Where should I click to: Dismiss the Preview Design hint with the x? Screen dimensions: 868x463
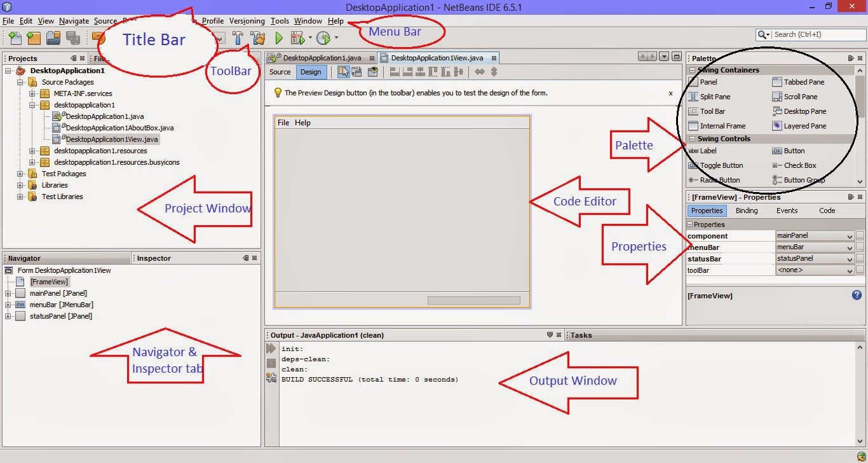(670, 93)
